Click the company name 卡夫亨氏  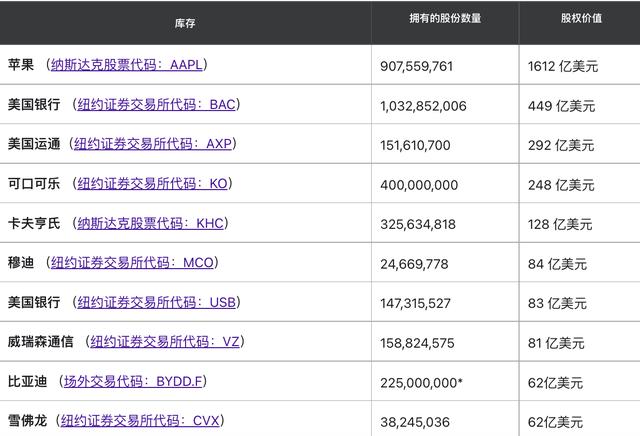point(34,223)
